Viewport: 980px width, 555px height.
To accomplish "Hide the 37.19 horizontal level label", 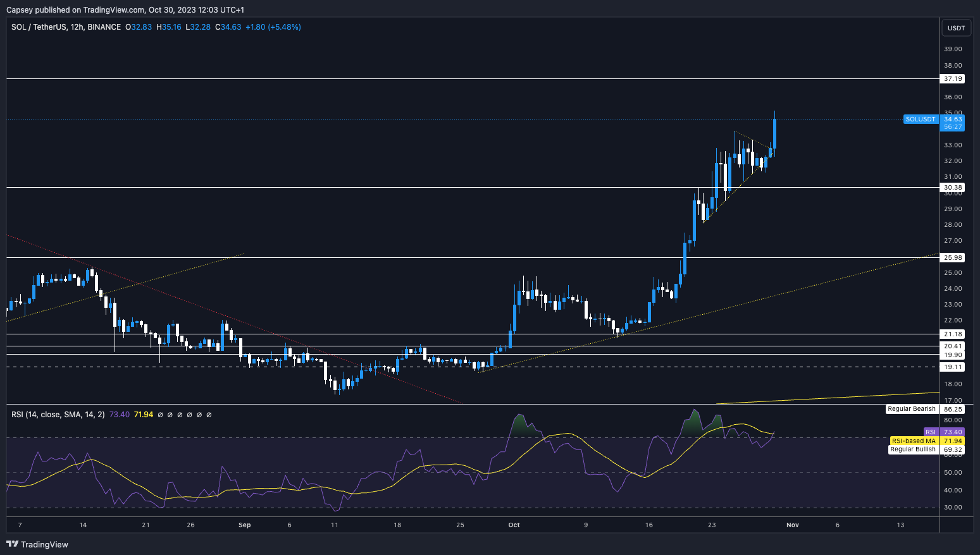I will [952, 78].
